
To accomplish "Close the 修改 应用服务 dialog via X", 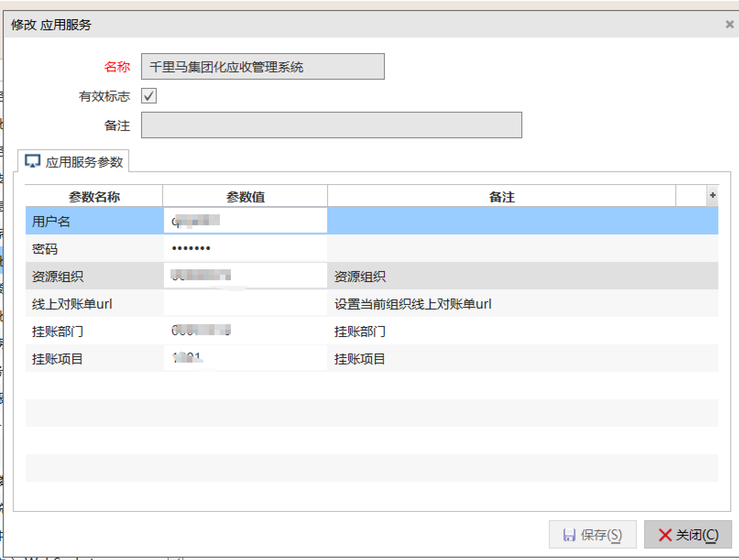I will point(729,24).
